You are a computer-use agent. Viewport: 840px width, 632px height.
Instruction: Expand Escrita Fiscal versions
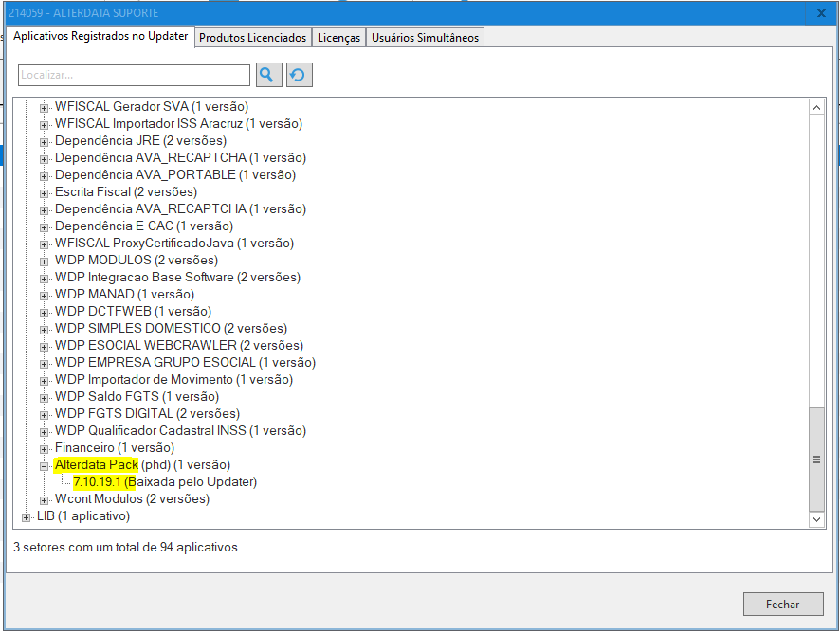point(44,192)
